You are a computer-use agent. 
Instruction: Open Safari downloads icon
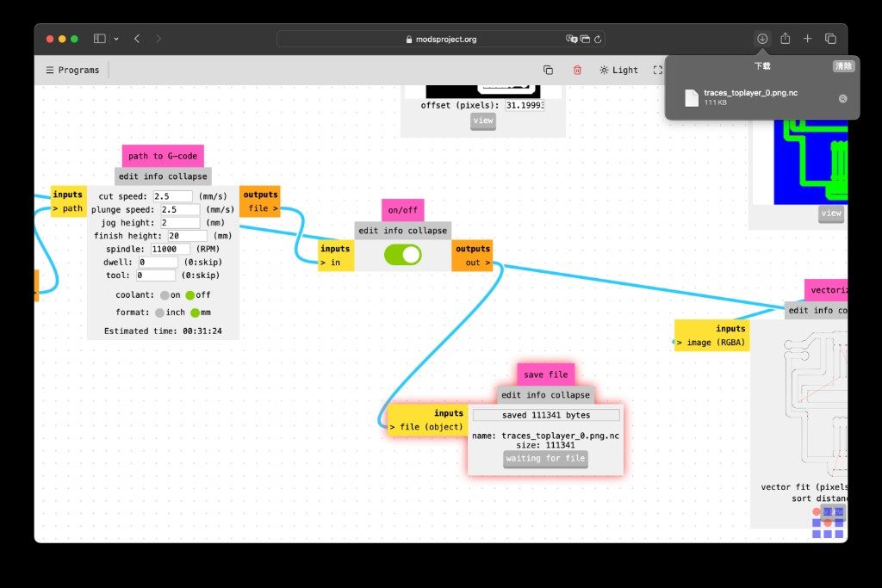click(762, 39)
